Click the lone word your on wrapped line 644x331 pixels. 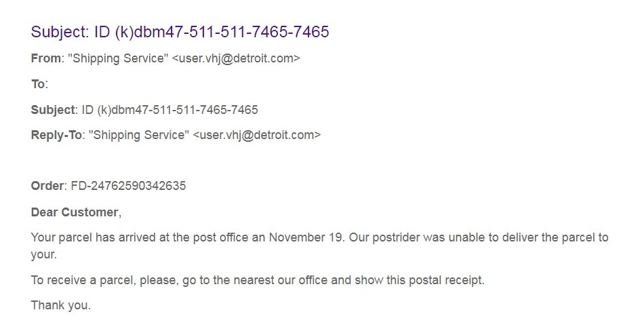click(x=43, y=255)
